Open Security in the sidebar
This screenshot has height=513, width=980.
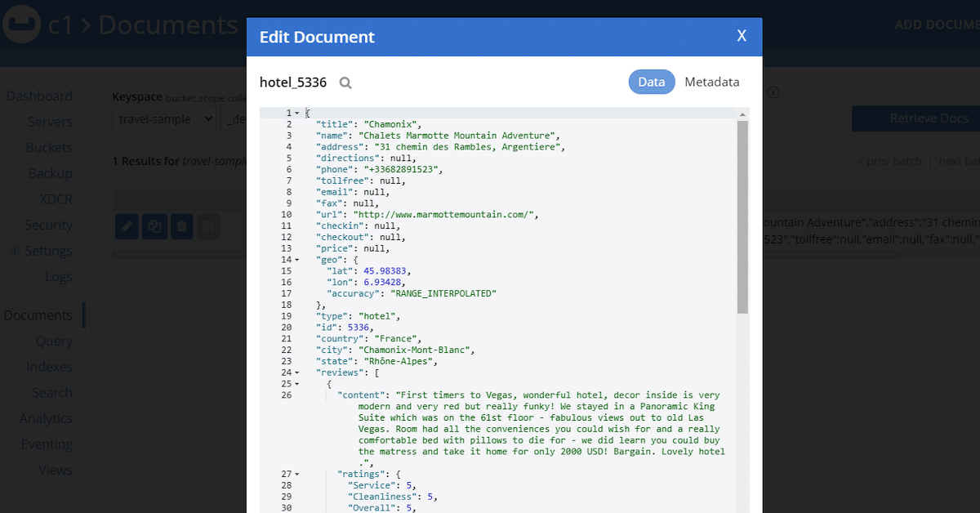49,225
